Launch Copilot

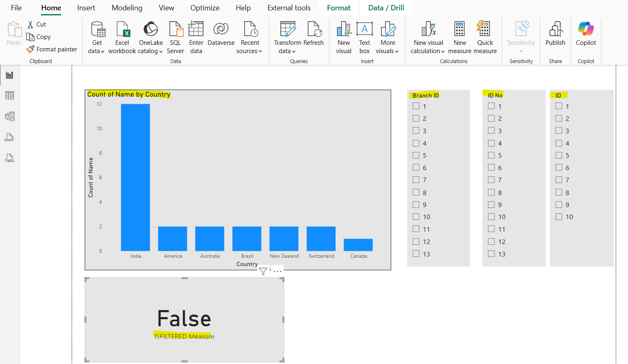(586, 37)
